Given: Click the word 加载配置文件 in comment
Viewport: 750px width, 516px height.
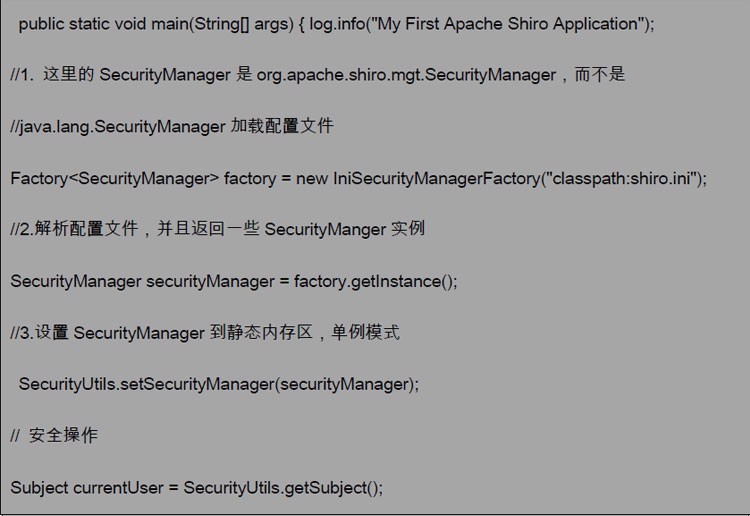Looking at the screenshot, I should click(282, 126).
